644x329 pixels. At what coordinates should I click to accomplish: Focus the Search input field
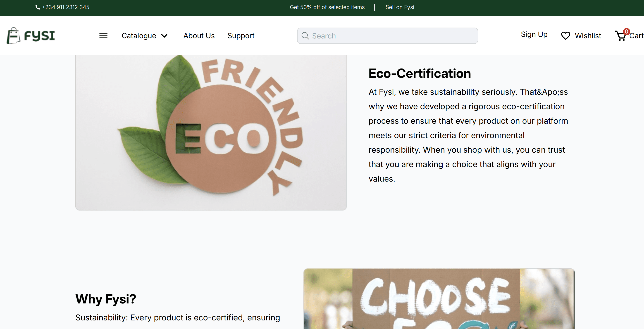387,36
